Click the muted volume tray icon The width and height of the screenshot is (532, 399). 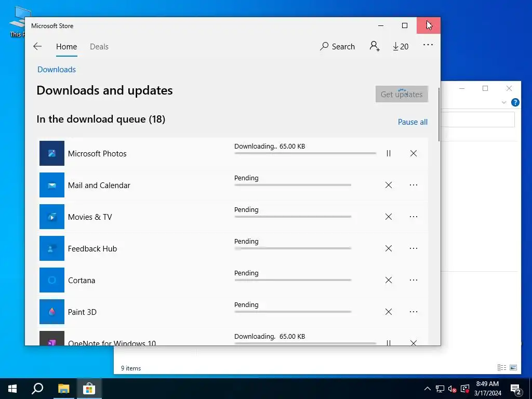452,389
